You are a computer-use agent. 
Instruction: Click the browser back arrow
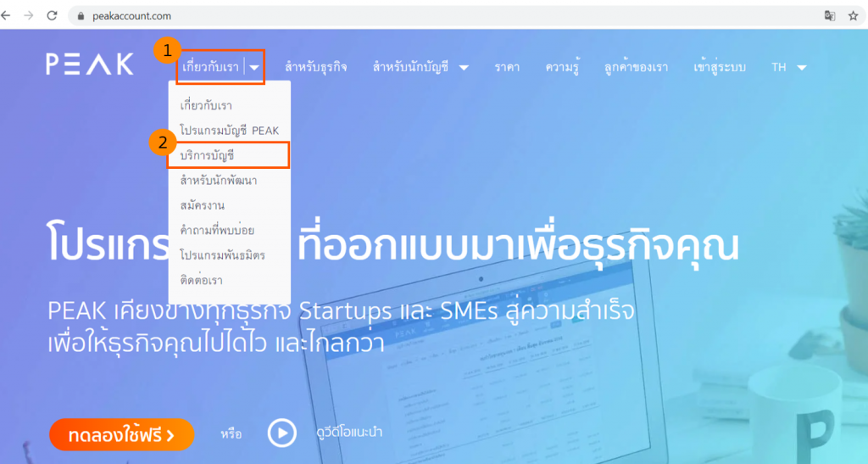click(x=6, y=15)
